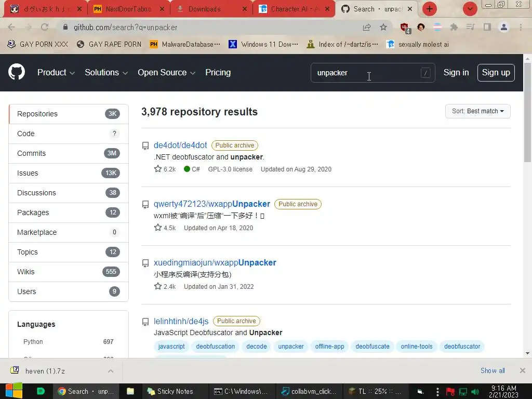
Task: Toggle the browser side panel icon
Action: point(487,27)
